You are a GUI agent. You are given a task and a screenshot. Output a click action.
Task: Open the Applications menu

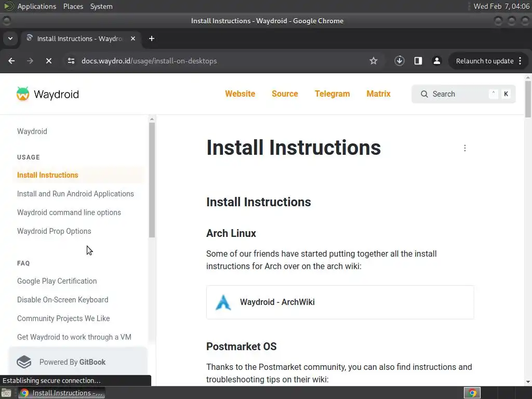pos(37,6)
